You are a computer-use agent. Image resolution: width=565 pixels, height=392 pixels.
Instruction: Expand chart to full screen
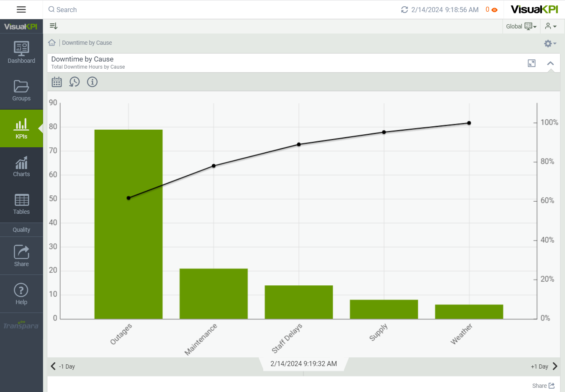point(532,63)
